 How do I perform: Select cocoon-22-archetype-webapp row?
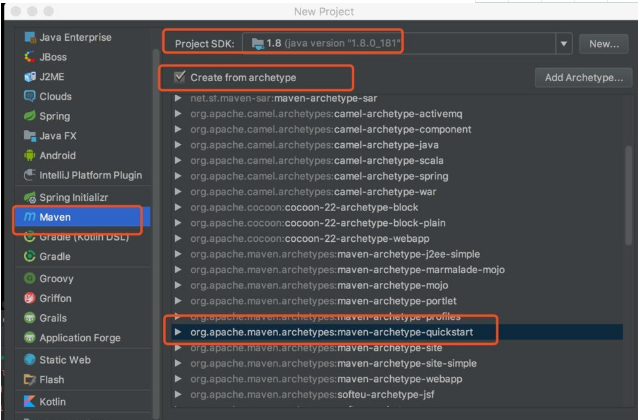[397, 238]
